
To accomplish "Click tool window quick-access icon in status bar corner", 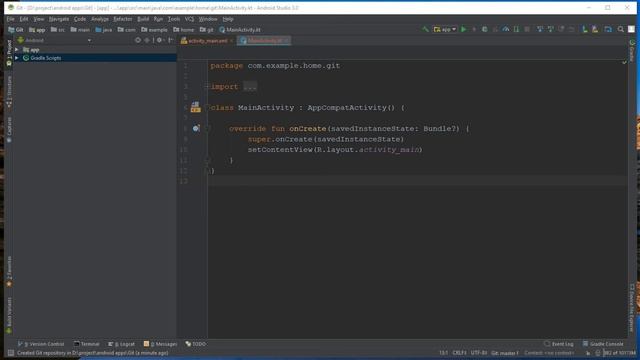I will click(11, 353).
